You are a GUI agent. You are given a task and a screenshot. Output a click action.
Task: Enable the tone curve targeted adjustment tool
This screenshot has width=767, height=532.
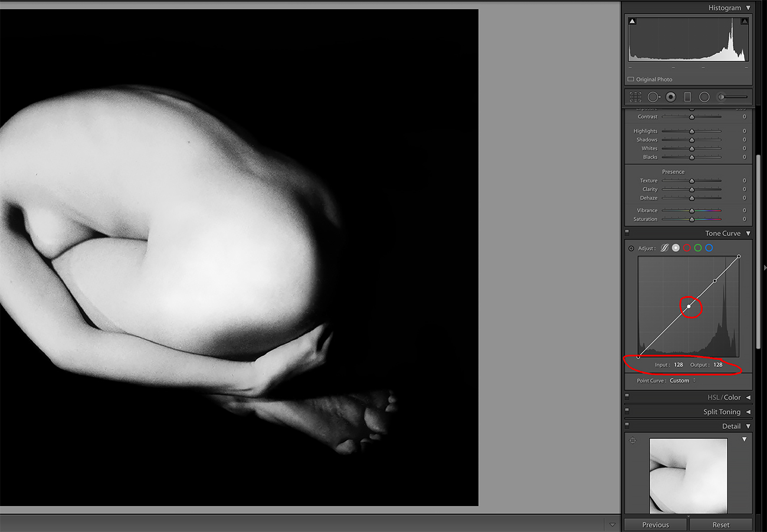click(x=631, y=248)
